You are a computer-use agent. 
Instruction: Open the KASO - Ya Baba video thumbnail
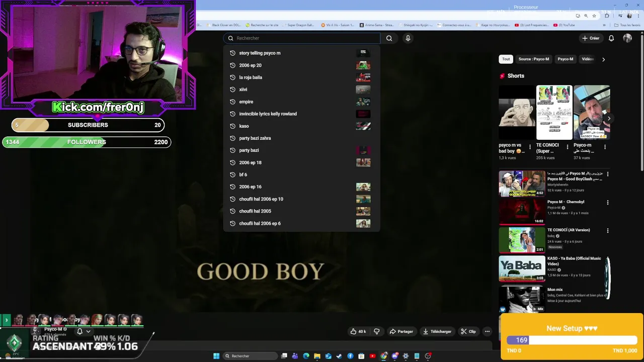[521, 268]
